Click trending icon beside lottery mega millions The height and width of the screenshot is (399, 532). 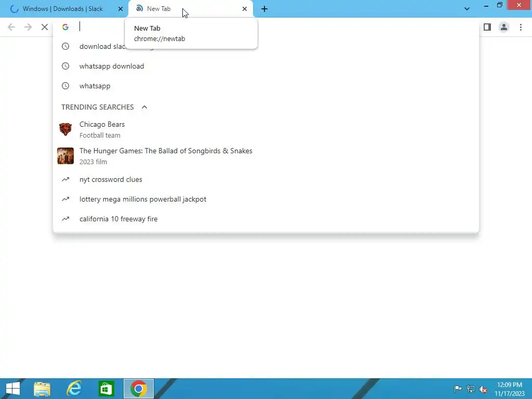click(65, 199)
